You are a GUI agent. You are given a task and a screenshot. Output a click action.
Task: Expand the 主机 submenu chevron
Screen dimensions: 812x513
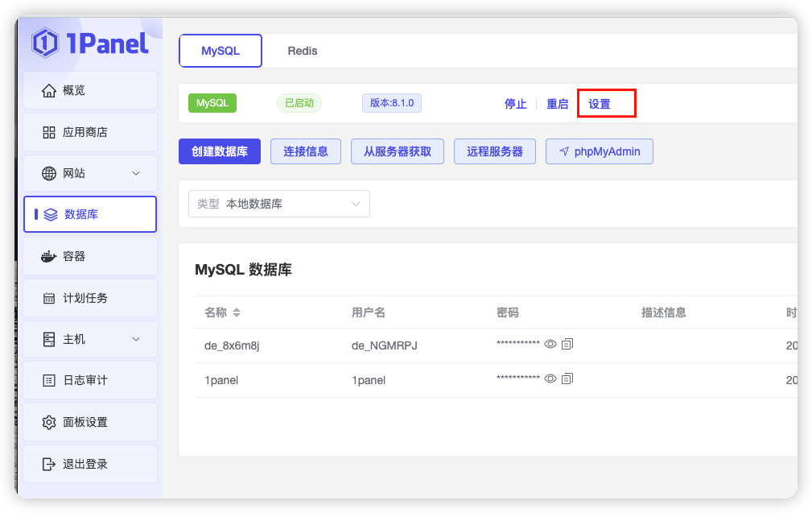point(136,339)
